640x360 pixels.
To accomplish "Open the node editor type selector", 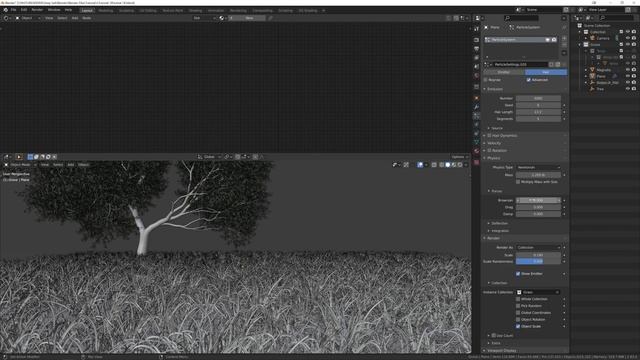I will [8, 18].
